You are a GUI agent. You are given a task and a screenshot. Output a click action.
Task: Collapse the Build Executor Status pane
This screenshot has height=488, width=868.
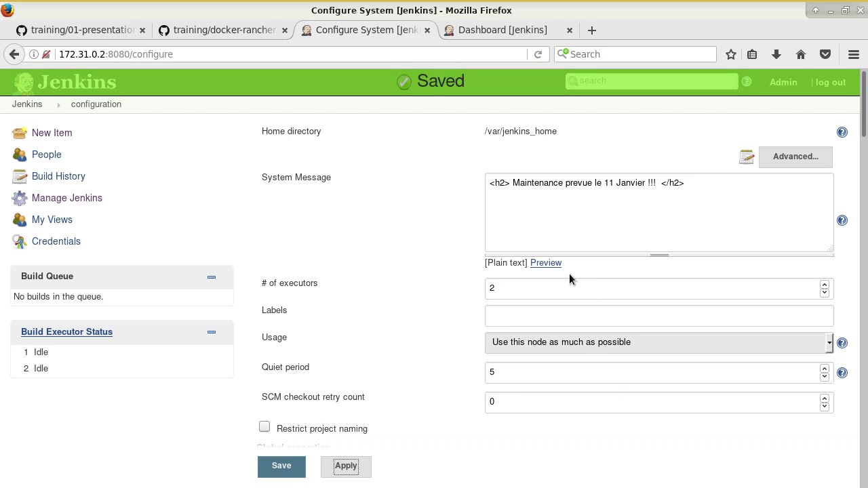click(x=212, y=332)
